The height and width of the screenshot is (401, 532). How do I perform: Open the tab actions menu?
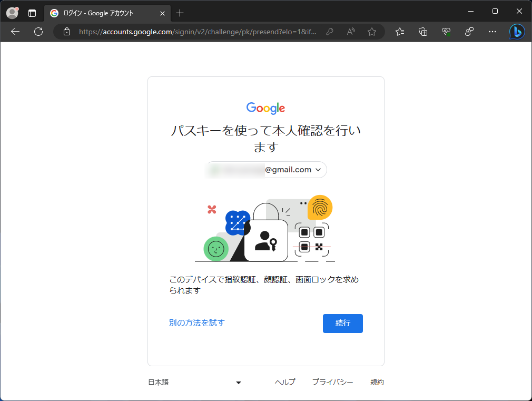(x=33, y=13)
